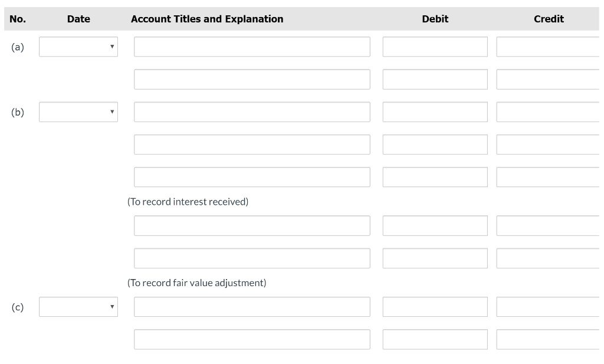Viewport: 604px width, 364px height.
Task: Click credit field above fair value adjustment note
Action: click(x=549, y=258)
